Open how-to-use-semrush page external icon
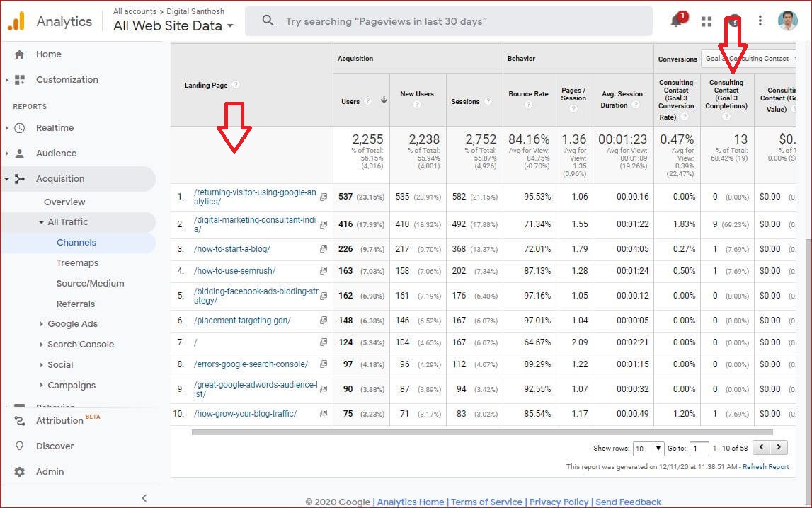 point(324,270)
